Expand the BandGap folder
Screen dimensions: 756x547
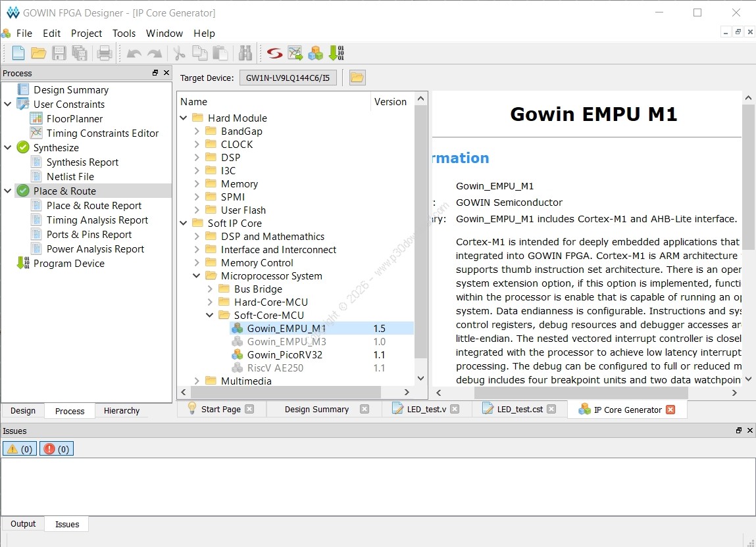coord(197,131)
